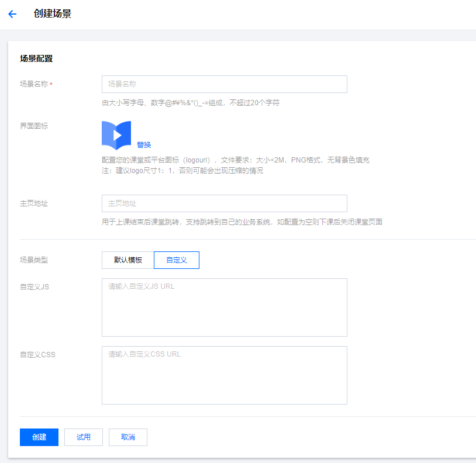476x463 pixels.
Task: Focus the 主页地址 input field
Action: 224,203
